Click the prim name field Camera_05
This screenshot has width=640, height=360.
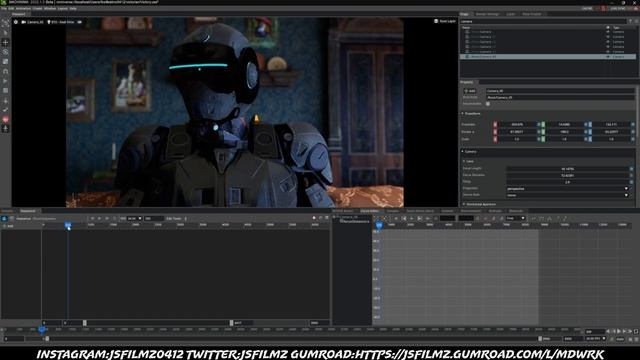[560, 91]
